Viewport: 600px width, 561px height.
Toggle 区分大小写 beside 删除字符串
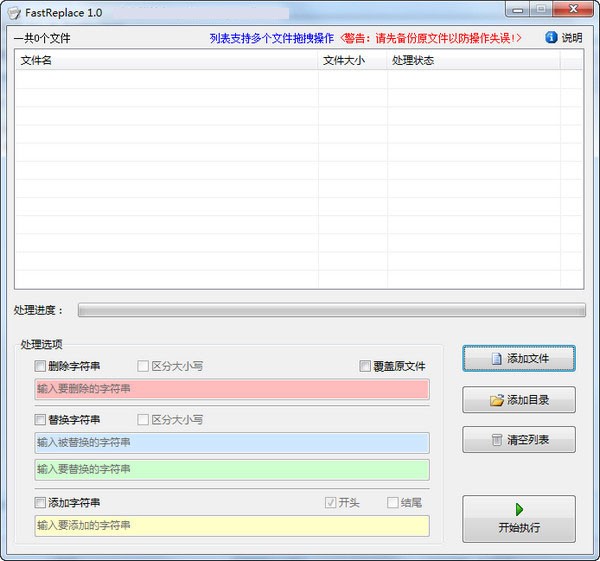pos(143,366)
